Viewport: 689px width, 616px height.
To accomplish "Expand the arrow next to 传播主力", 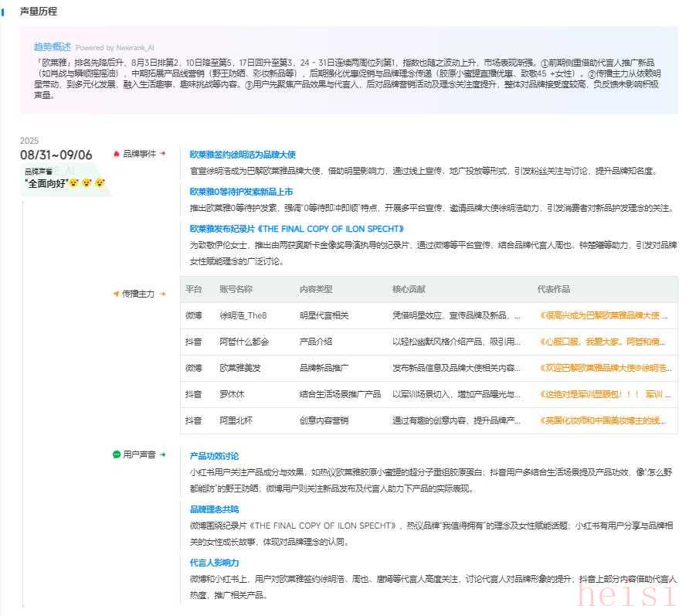I will point(163,294).
